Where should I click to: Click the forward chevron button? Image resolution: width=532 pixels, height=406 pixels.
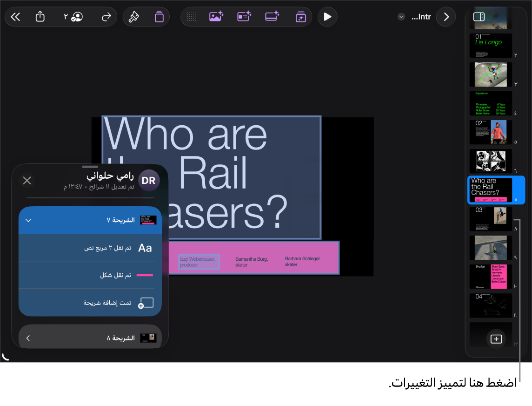coord(446,17)
